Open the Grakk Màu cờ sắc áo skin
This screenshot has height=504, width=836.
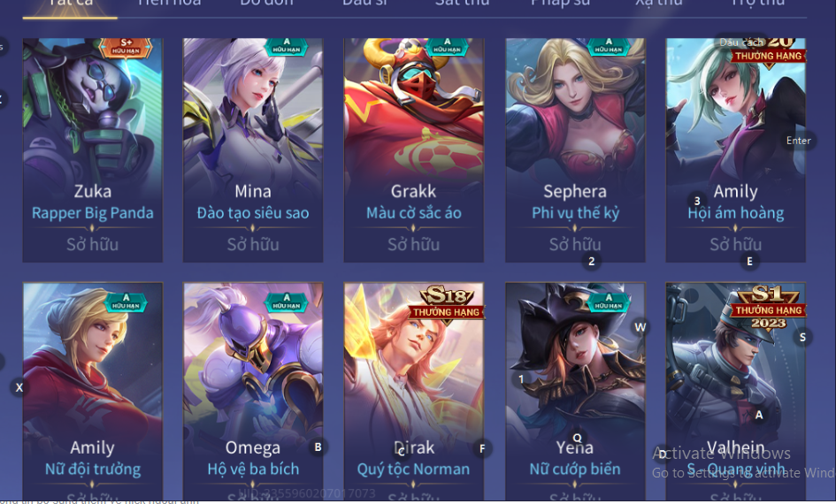[414, 149]
